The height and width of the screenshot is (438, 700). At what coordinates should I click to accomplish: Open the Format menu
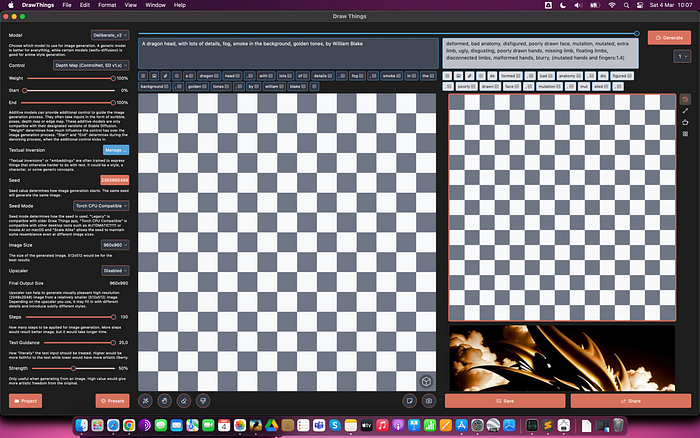[107, 5]
